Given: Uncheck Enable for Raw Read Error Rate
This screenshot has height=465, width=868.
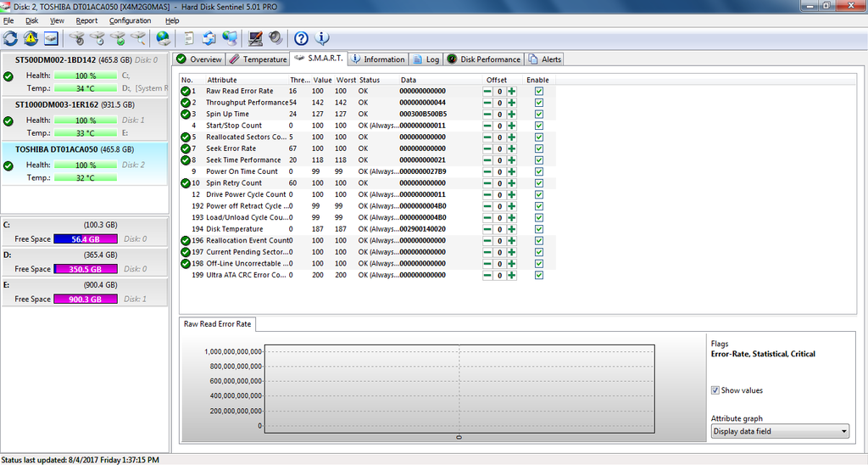Looking at the screenshot, I should pos(538,91).
